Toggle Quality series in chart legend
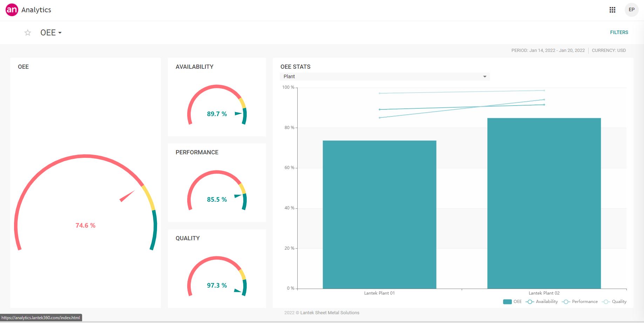The height and width of the screenshot is (323, 644). tap(614, 302)
